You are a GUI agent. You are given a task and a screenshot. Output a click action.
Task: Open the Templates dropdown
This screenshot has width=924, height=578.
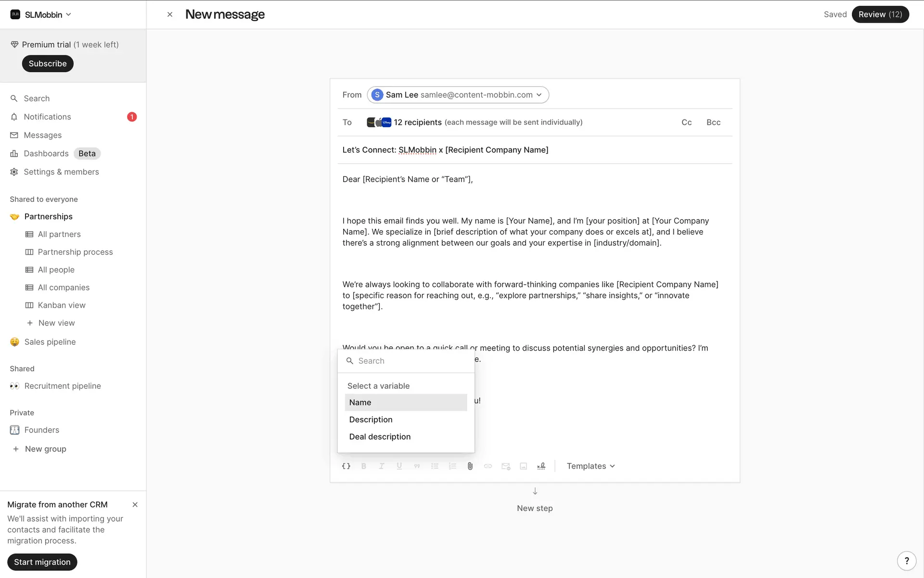pyautogui.click(x=590, y=466)
